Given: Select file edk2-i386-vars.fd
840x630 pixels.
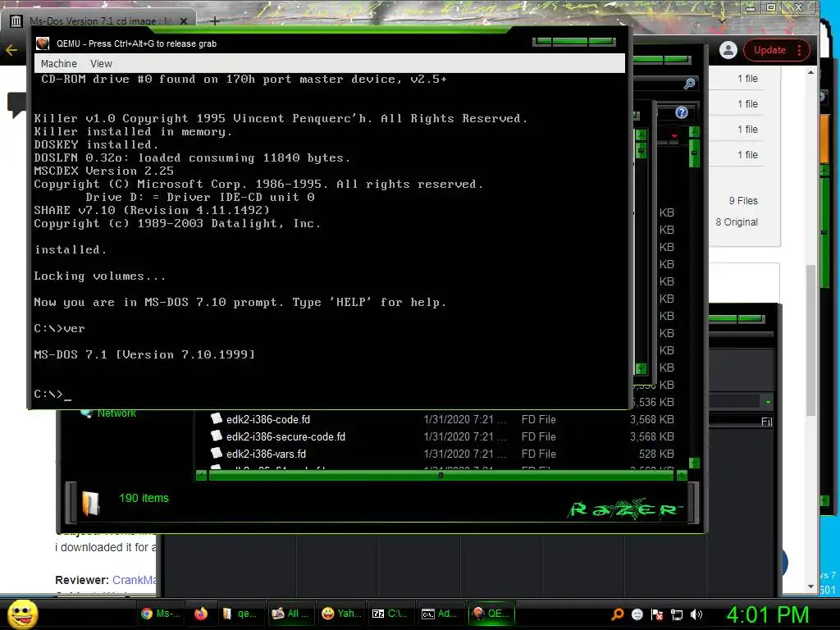Looking at the screenshot, I should (x=266, y=454).
